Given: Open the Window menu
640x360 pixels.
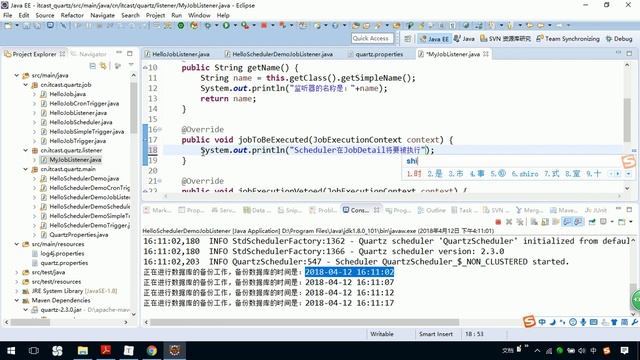Looking at the screenshot, I should click(199, 15).
